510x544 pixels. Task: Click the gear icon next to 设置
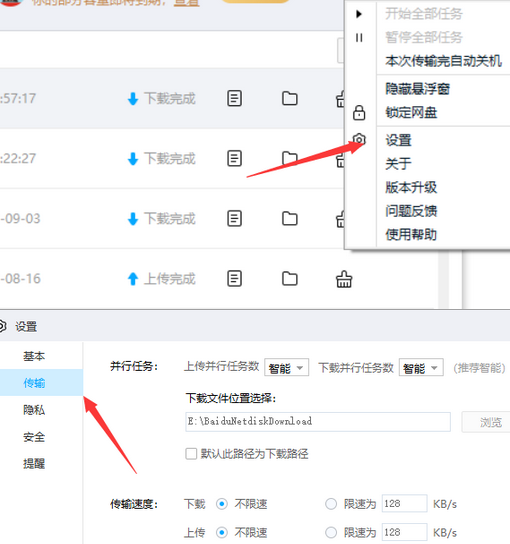click(x=359, y=139)
